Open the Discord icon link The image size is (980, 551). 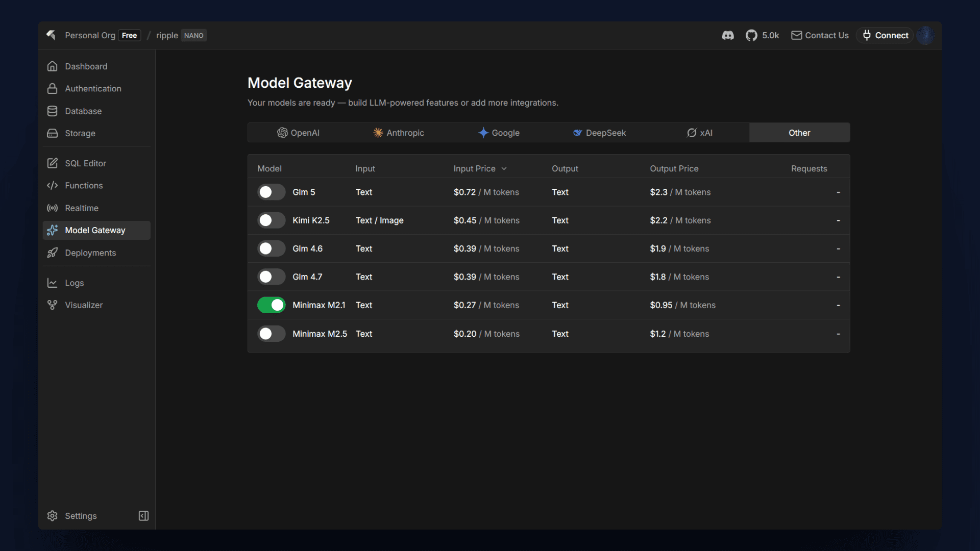pyautogui.click(x=728, y=35)
